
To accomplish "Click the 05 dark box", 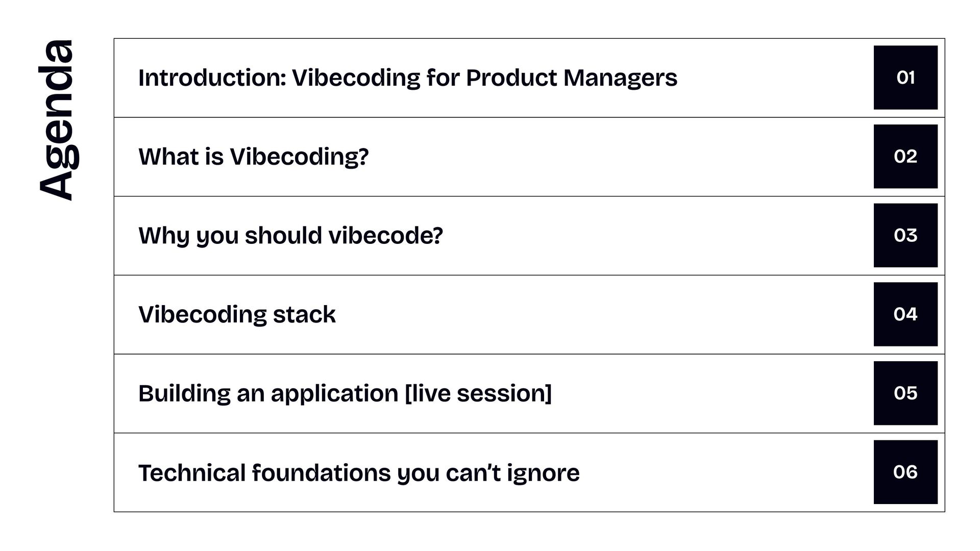I will pyautogui.click(x=905, y=393).
